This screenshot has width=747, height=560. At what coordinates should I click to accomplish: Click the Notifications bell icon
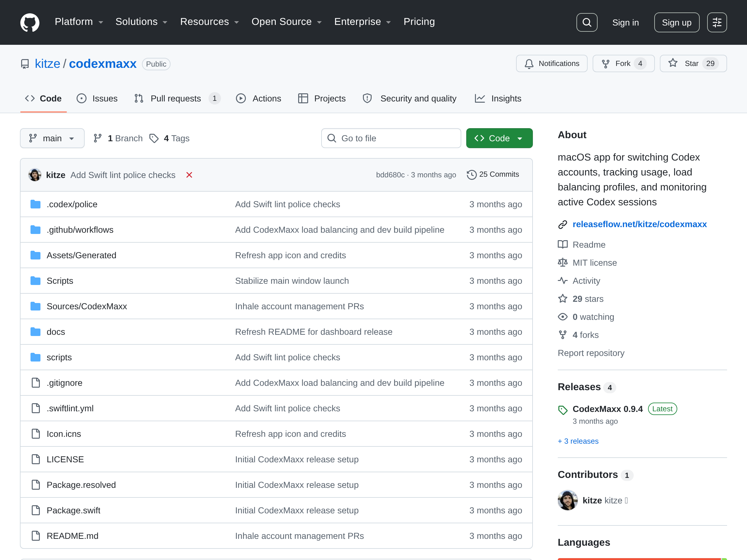coord(529,63)
